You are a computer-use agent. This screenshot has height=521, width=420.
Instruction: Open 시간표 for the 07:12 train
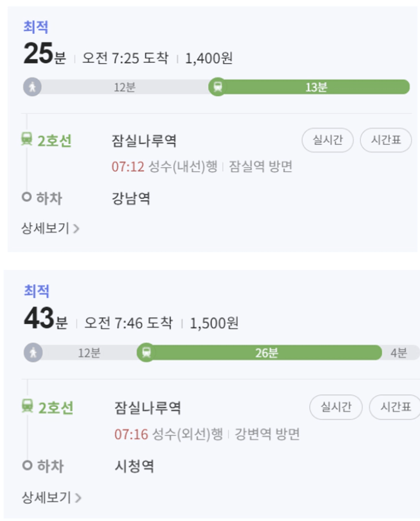tap(385, 140)
